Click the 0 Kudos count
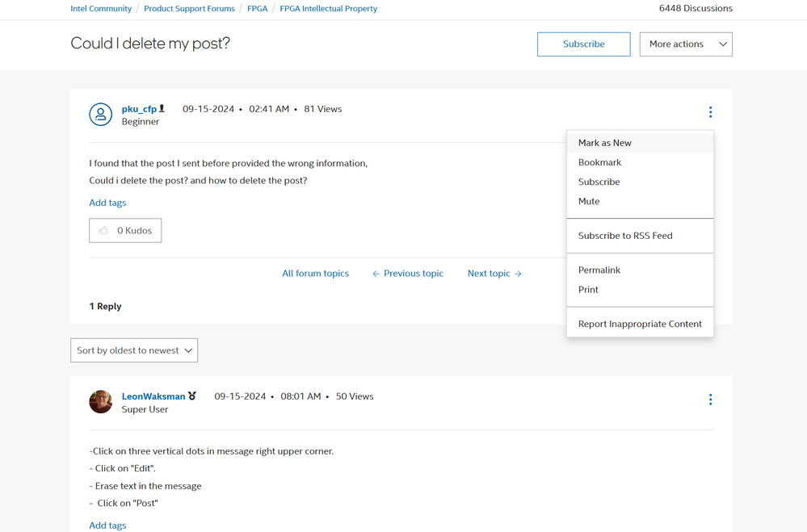The height and width of the screenshot is (532, 807). pos(134,231)
